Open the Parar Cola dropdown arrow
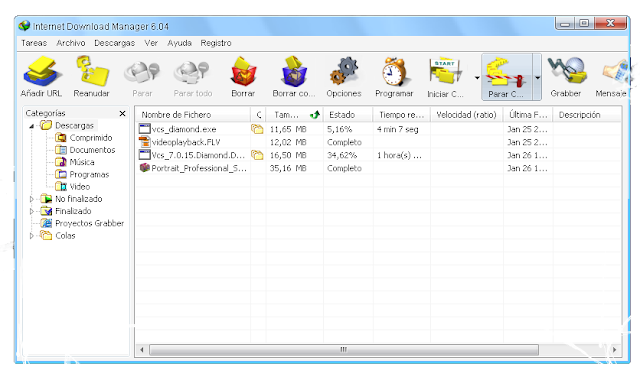 tap(537, 78)
